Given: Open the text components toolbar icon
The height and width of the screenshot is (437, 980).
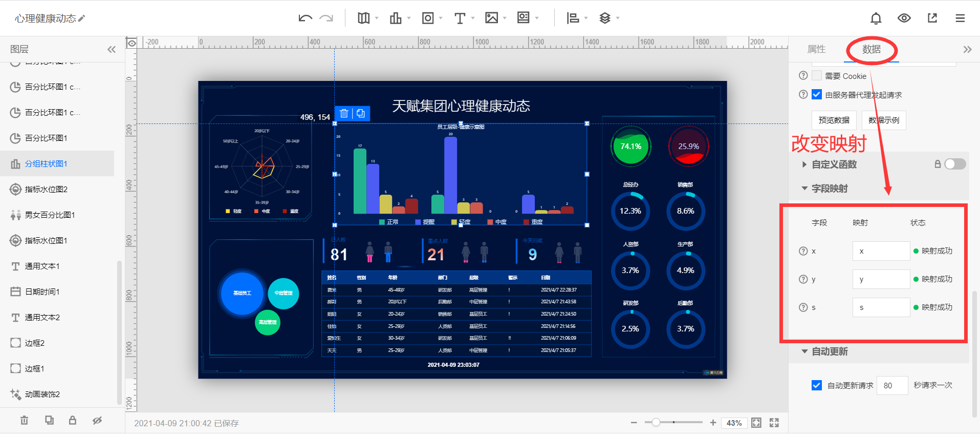Looking at the screenshot, I should (460, 18).
